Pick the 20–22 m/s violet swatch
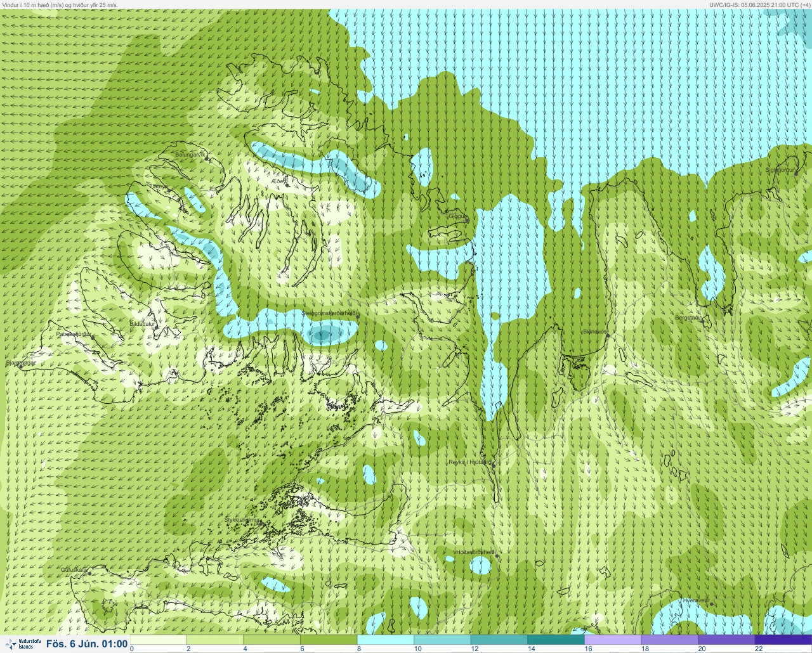The height and width of the screenshot is (653, 812). 726,640
